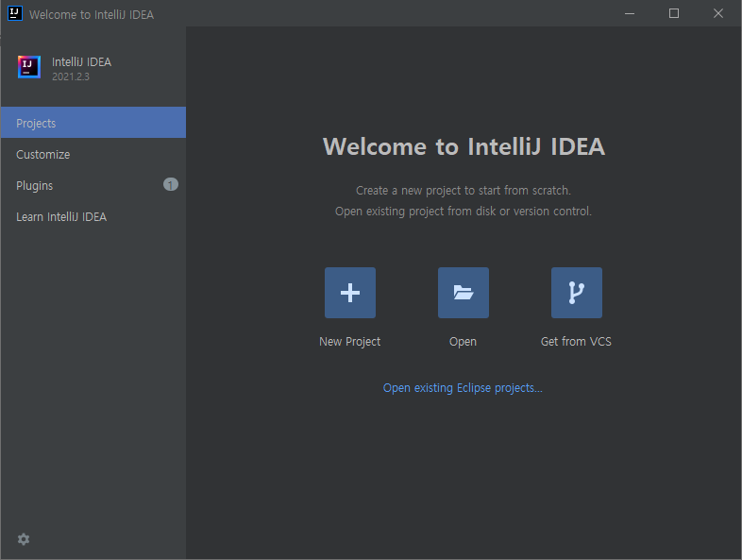Minimize the Welcome window
742x560 pixels.
coord(630,14)
